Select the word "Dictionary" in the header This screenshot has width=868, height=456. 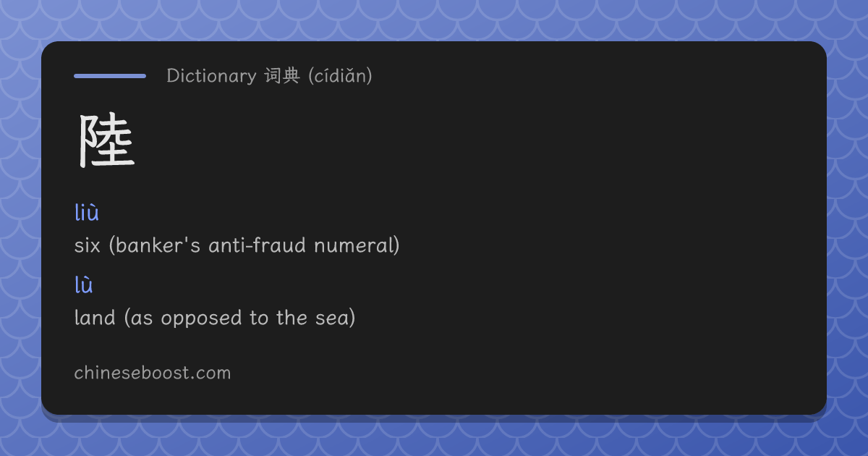tap(211, 76)
